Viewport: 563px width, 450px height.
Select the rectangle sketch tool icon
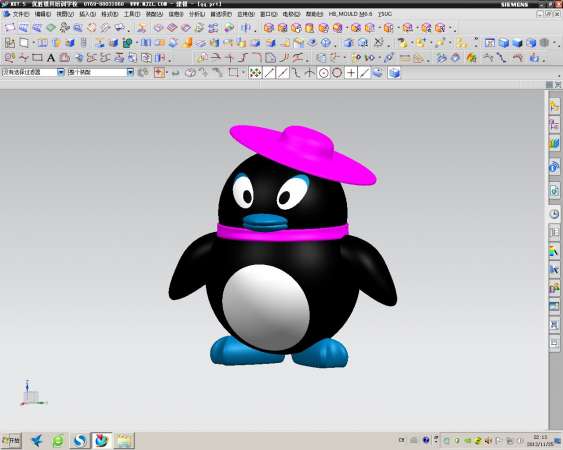[x=37, y=58]
